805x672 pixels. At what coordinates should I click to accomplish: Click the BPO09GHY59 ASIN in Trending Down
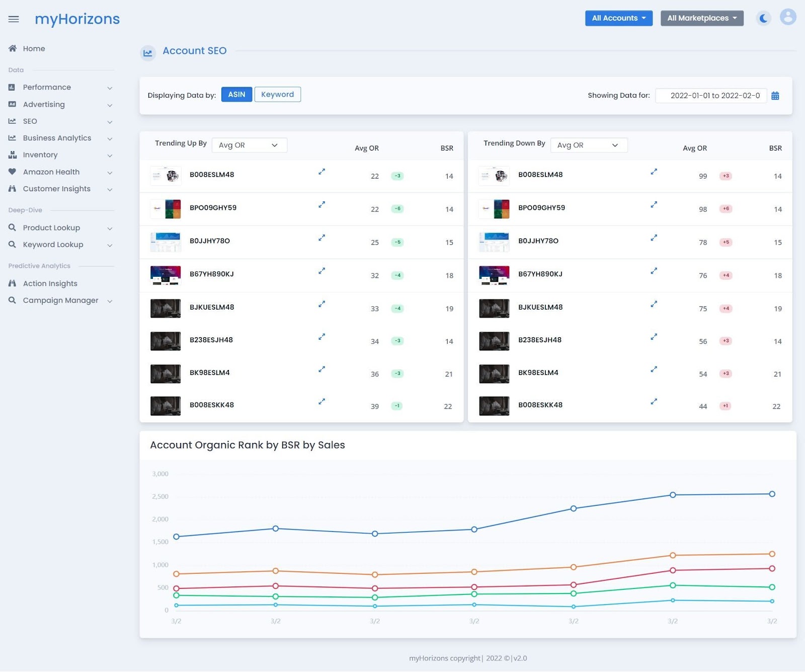pyautogui.click(x=541, y=208)
